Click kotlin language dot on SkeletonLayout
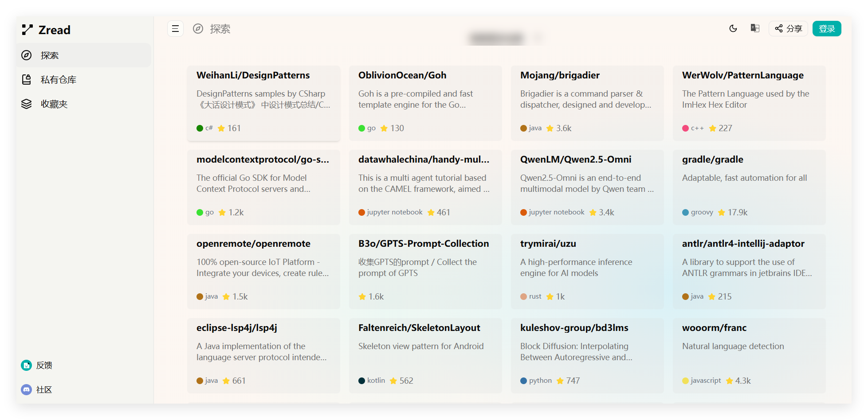 click(x=361, y=381)
